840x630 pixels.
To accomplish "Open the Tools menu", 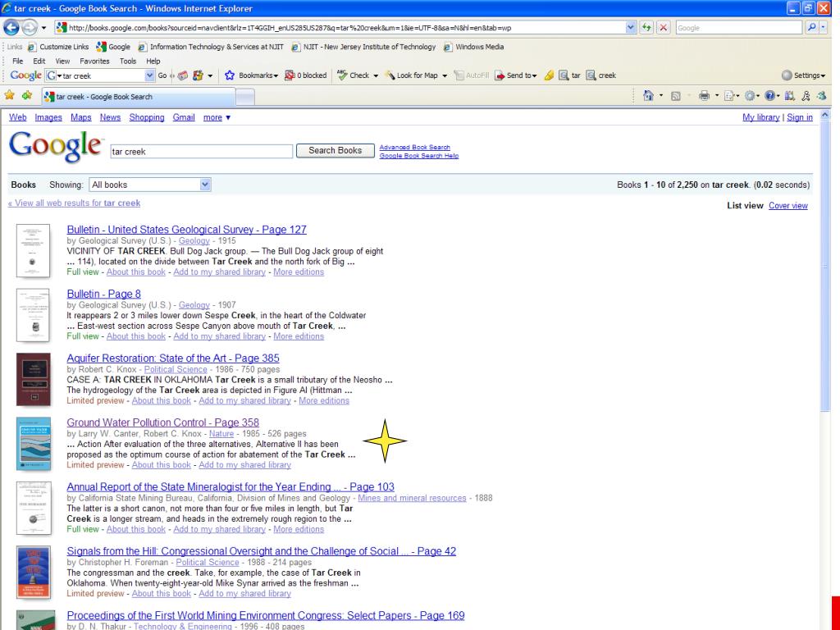I will click(127, 61).
